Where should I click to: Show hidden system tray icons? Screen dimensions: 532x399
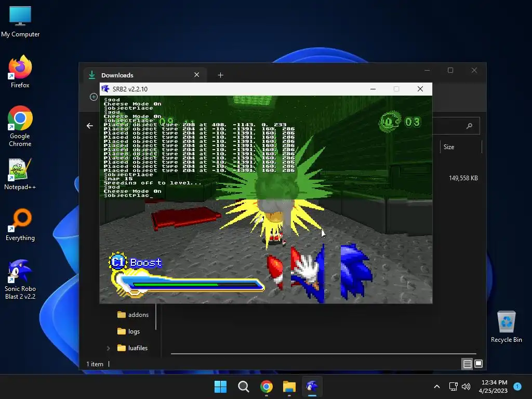point(437,387)
